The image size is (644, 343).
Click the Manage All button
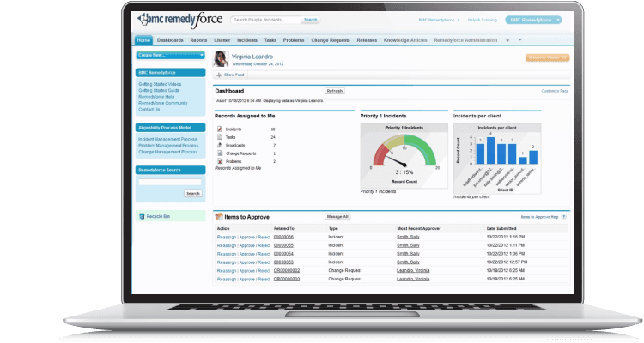(x=337, y=217)
